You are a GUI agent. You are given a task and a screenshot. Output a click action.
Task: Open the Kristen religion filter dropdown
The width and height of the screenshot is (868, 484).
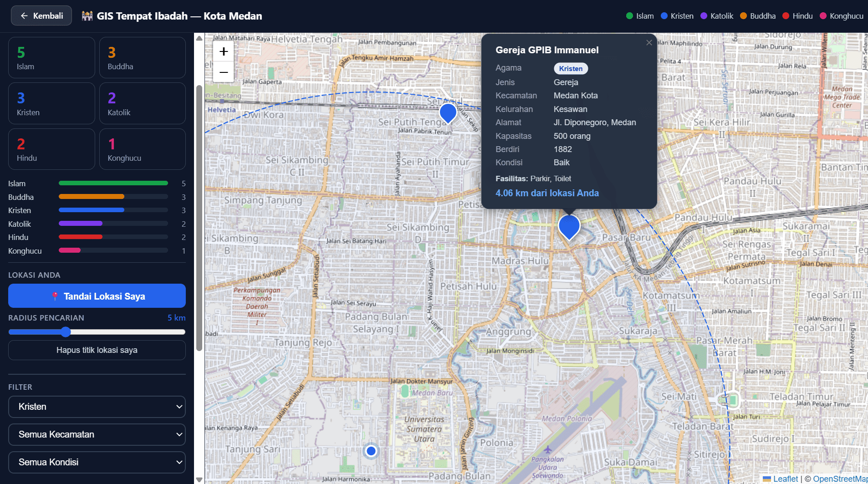tap(97, 407)
